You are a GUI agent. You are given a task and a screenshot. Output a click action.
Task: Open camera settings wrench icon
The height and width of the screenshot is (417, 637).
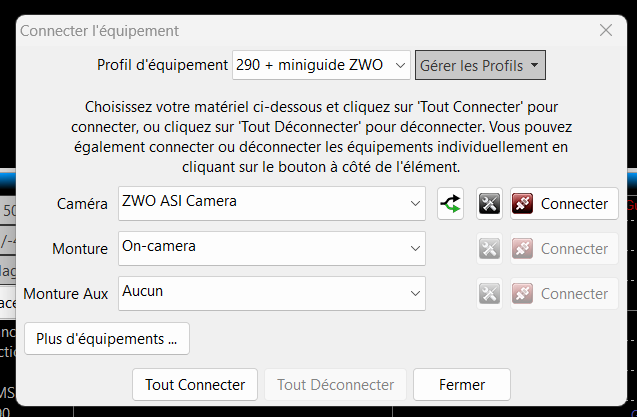[489, 203]
